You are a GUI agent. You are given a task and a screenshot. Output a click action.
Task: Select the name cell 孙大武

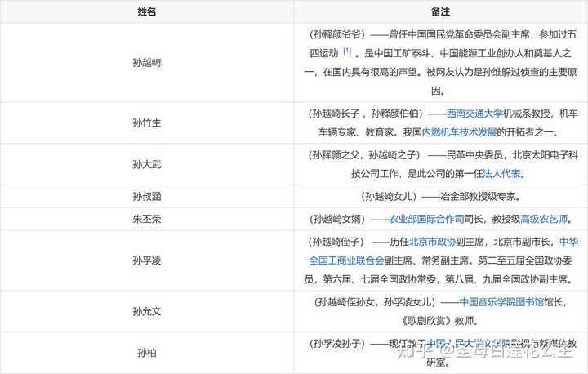tap(147, 164)
